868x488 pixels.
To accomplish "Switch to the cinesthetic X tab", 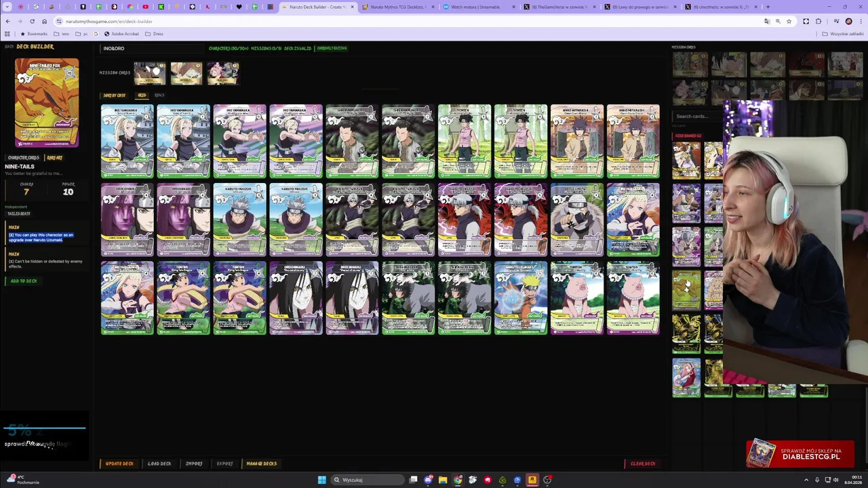I will [721, 7].
